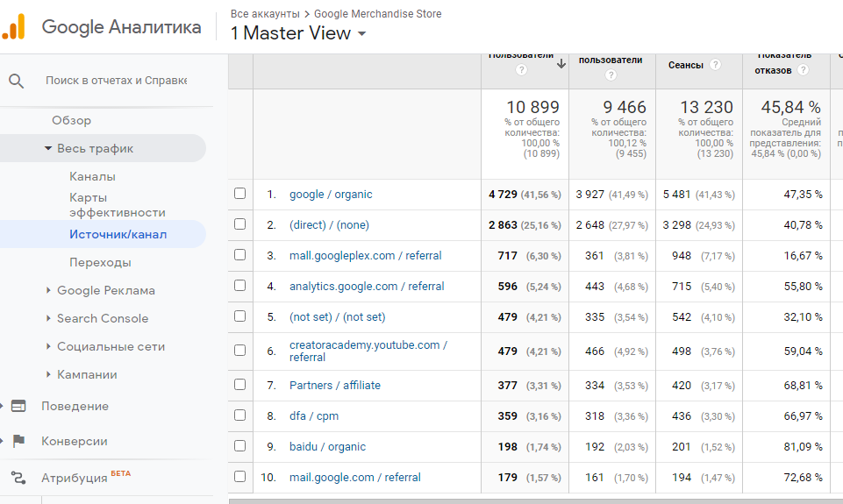Viewport: 843px width, 504px height.
Task: Click the horizontal scrollbar under the table
Action: coord(535,501)
